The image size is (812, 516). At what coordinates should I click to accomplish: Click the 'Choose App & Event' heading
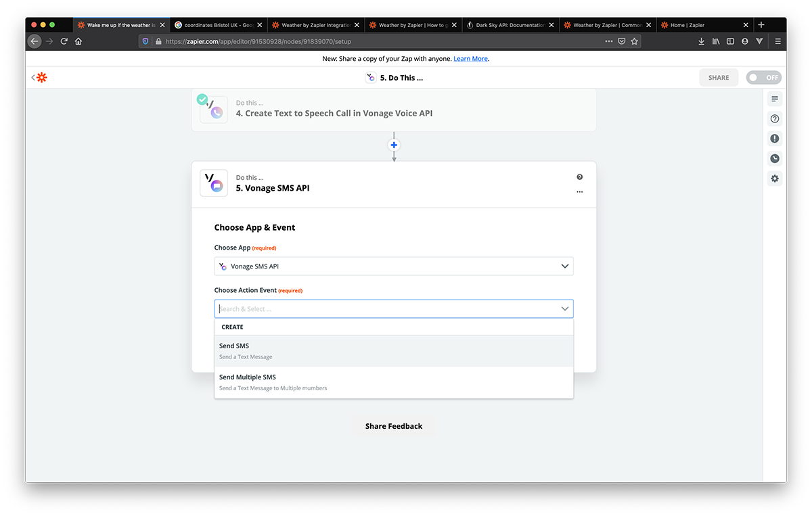(254, 227)
